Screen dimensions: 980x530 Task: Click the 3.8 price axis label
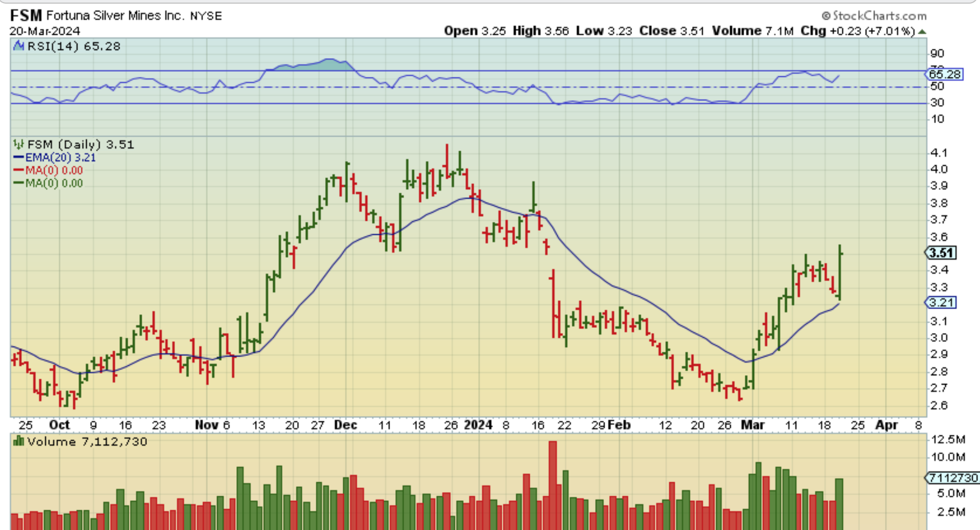tap(939, 203)
